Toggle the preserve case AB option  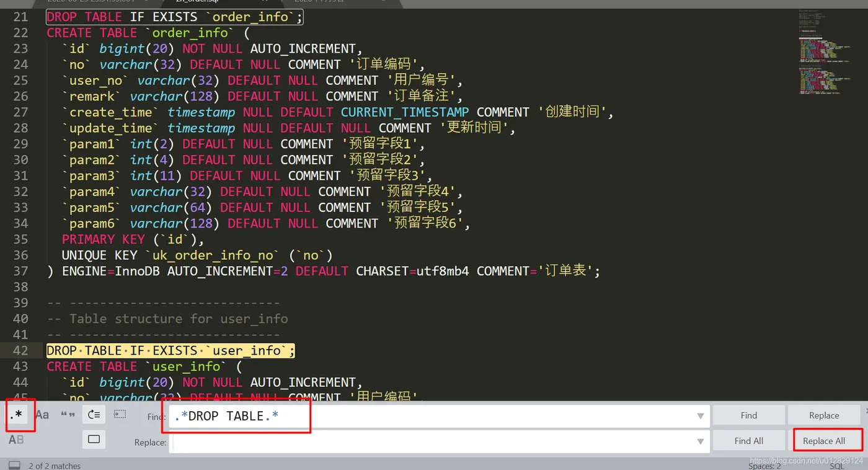(16, 440)
